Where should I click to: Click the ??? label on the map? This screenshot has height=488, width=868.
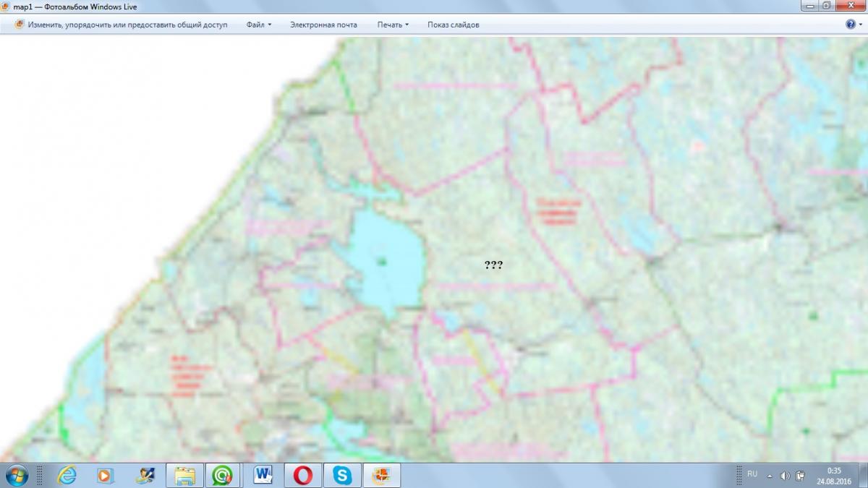[493, 265]
